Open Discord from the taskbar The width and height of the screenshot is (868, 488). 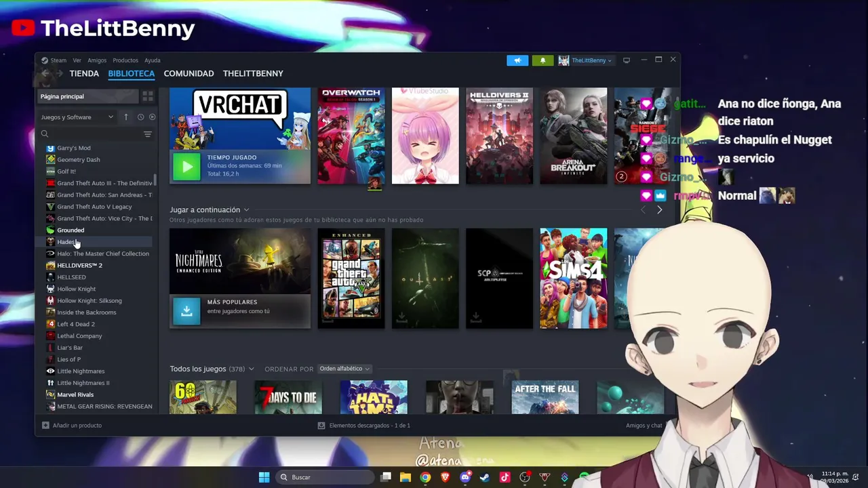[x=465, y=477]
